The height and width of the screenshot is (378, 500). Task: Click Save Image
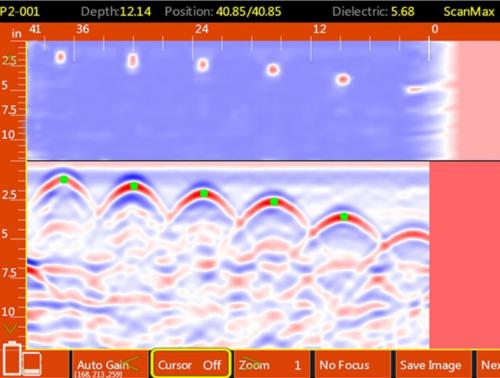432,364
